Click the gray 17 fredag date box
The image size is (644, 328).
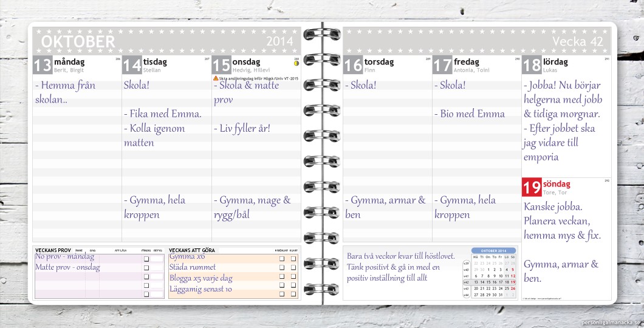(442, 66)
